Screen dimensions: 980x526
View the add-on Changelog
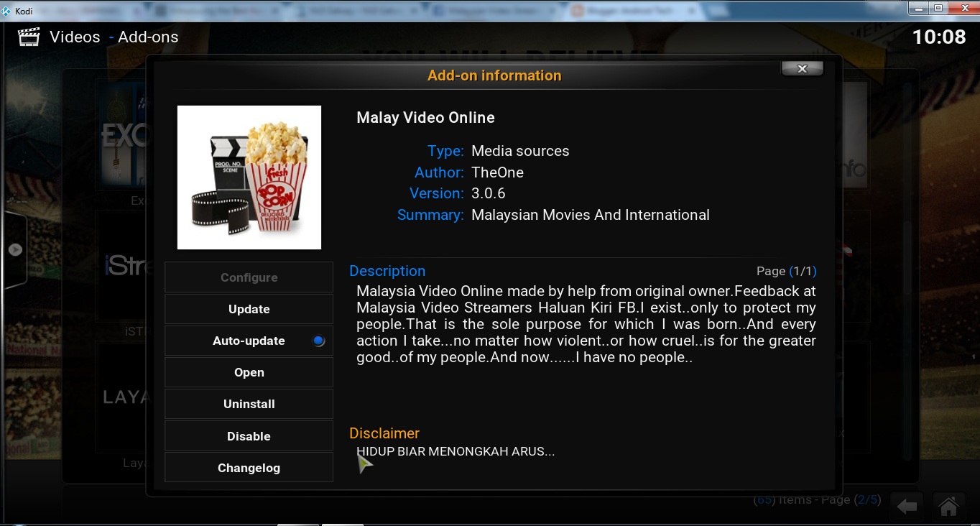point(249,468)
